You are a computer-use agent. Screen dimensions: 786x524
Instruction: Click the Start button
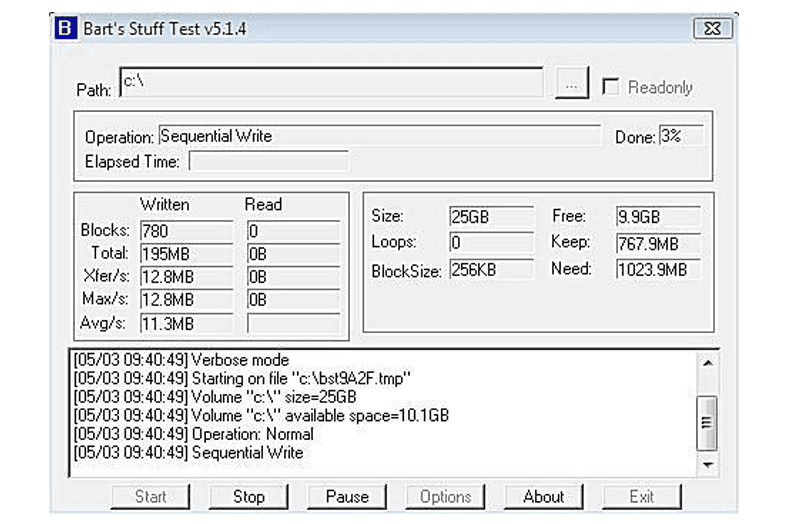150,496
